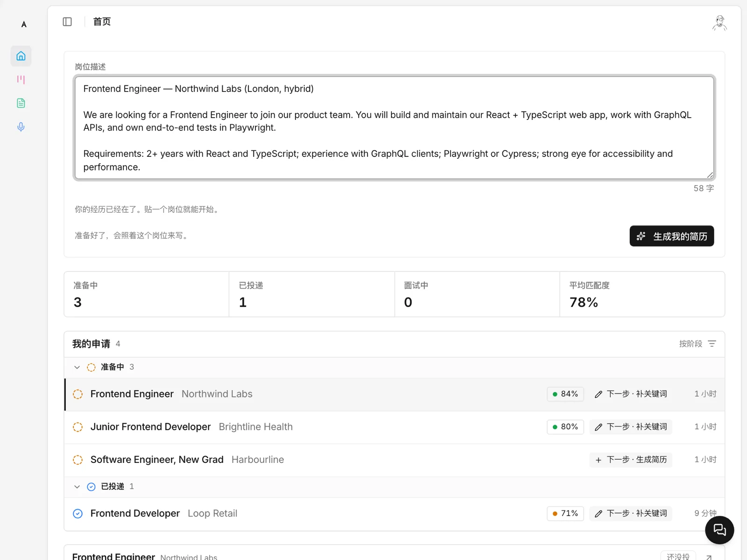Collapse the 已投递 group chevron
747x560 pixels.
click(x=77, y=487)
